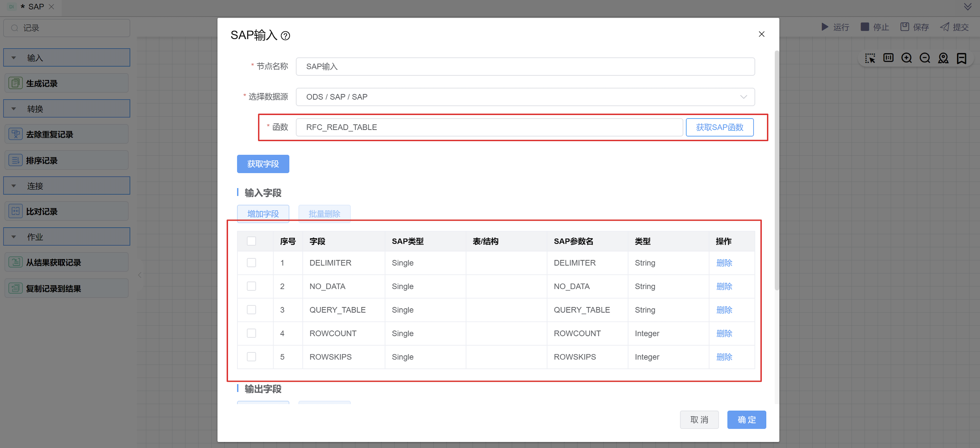Click the Submit (提交) paper plane icon
This screenshot has width=980, height=448.
tap(944, 27)
